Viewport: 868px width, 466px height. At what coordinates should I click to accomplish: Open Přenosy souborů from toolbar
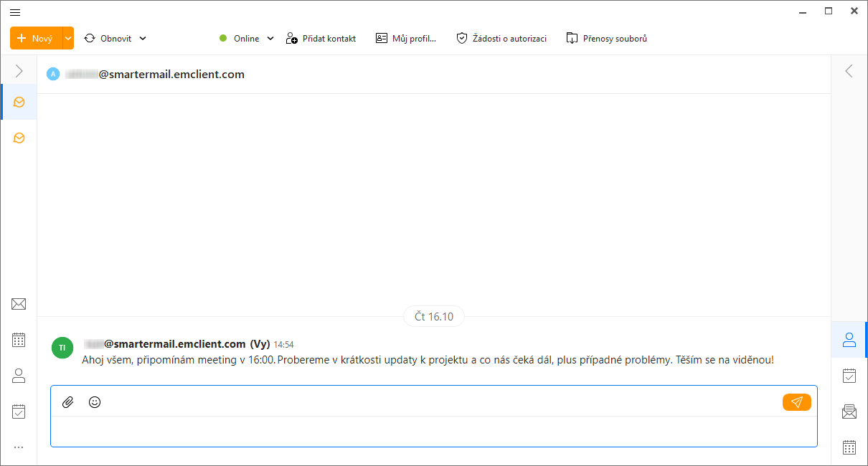(x=606, y=39)
